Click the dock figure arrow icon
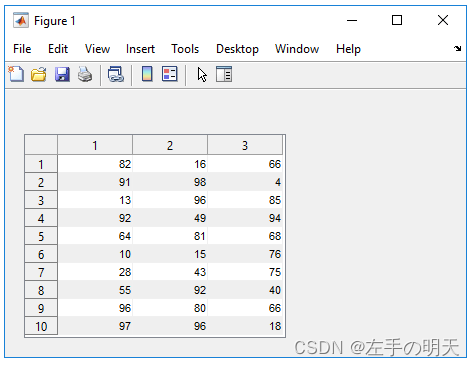 click(458, 49)
